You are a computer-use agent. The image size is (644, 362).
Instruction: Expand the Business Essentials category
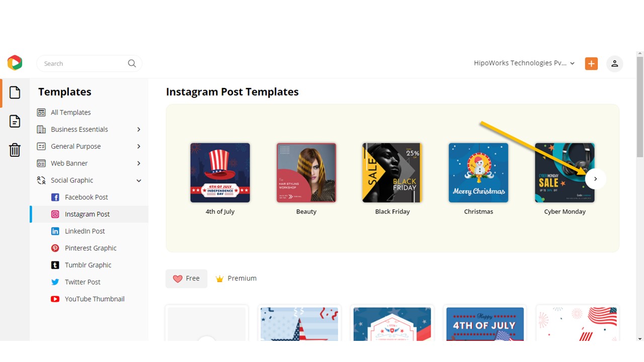pos(138,129)
